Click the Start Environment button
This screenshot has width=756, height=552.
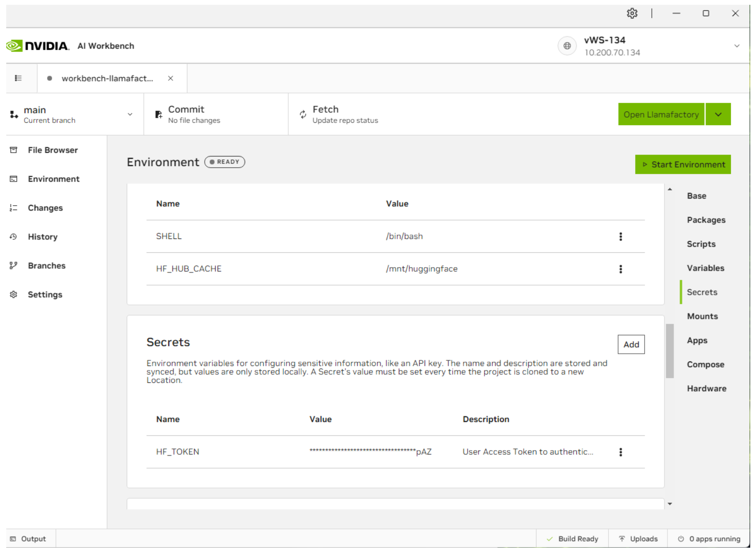click(682, 165)
